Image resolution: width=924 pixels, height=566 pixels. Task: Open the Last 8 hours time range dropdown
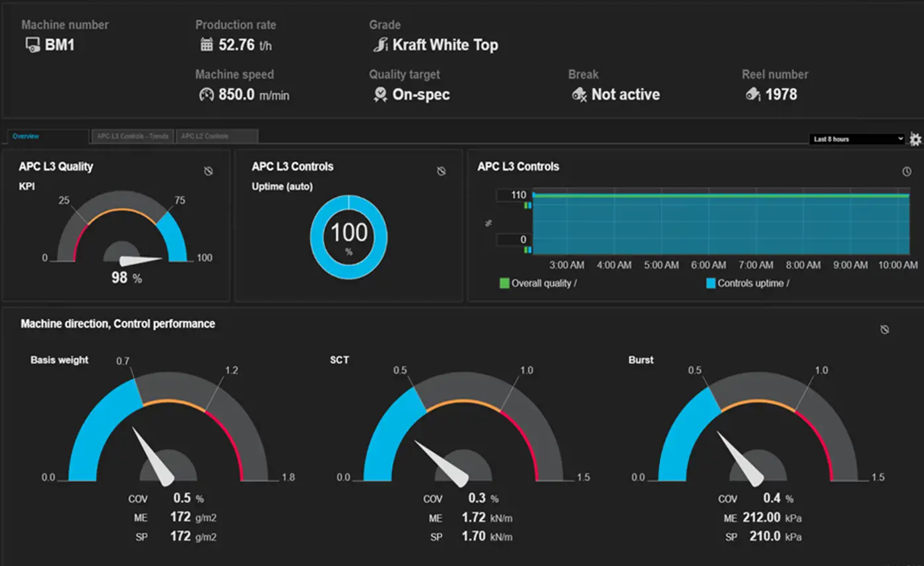click(x=857, y=139)
